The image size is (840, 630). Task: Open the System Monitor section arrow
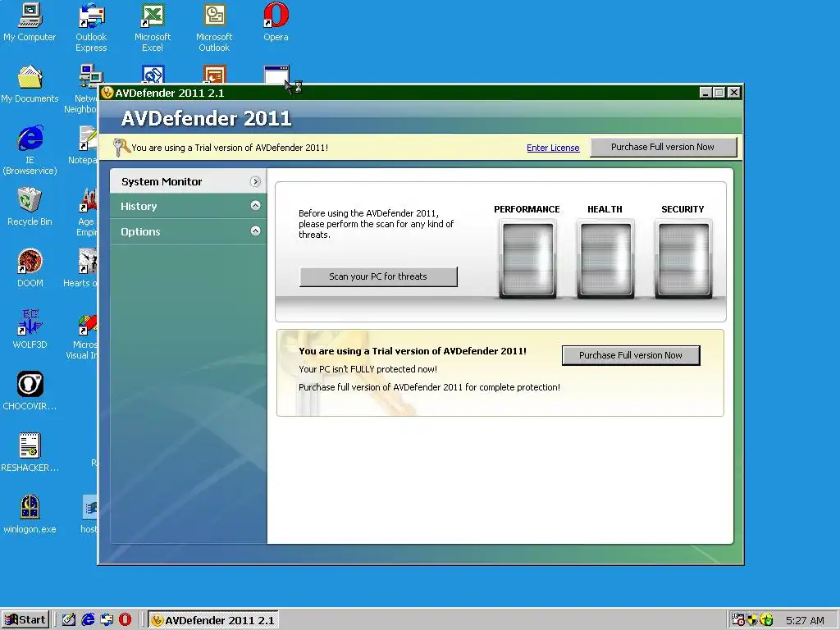pyautogui.click(x=256, y=181)
